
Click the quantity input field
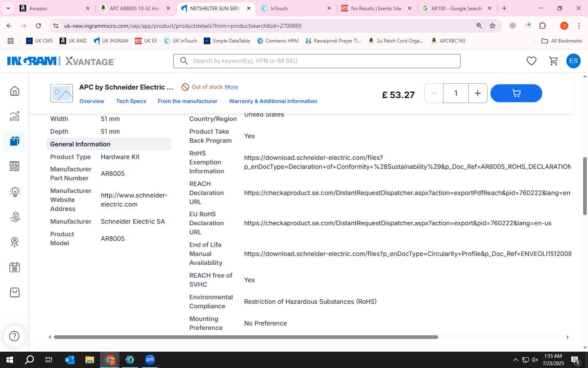click(x=456, y=93)
